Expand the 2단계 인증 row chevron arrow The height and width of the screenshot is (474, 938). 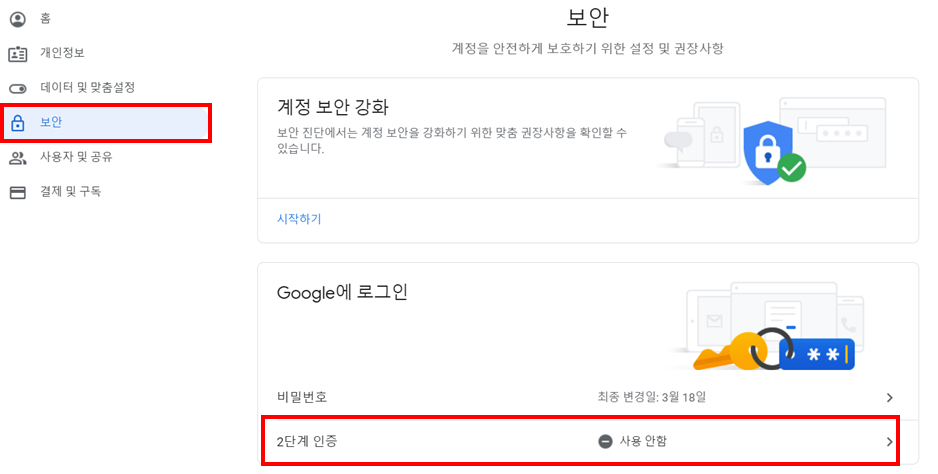tap(889, 441)
